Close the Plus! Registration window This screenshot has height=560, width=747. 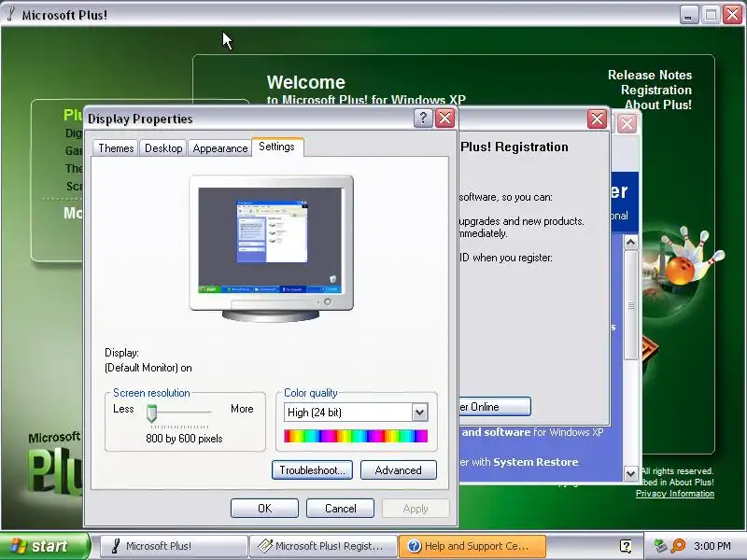point(597,119)
